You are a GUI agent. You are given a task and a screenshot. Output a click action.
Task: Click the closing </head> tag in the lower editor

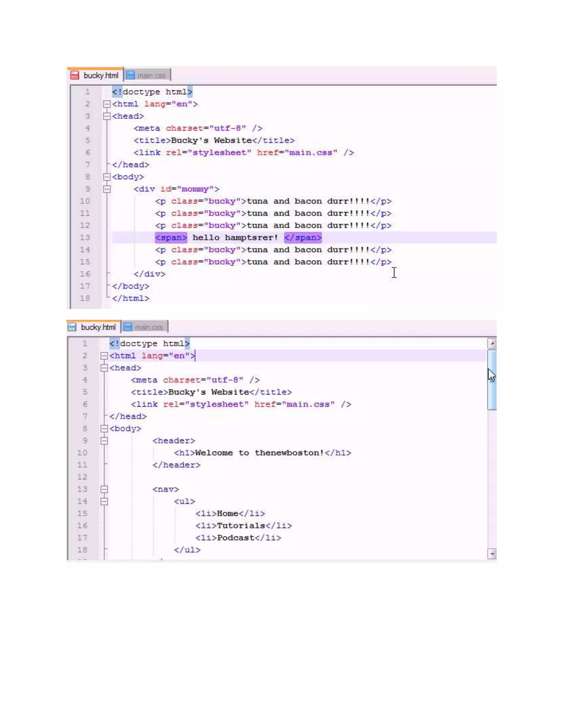click(x=128, y=417)
